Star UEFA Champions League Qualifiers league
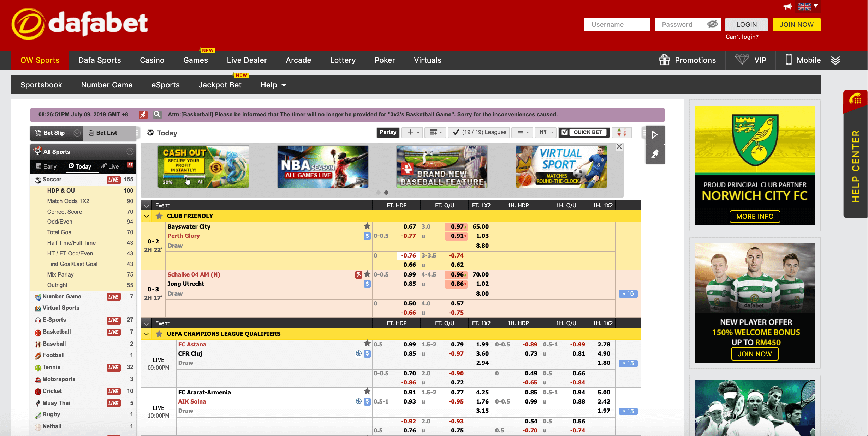 pos(159,334)
